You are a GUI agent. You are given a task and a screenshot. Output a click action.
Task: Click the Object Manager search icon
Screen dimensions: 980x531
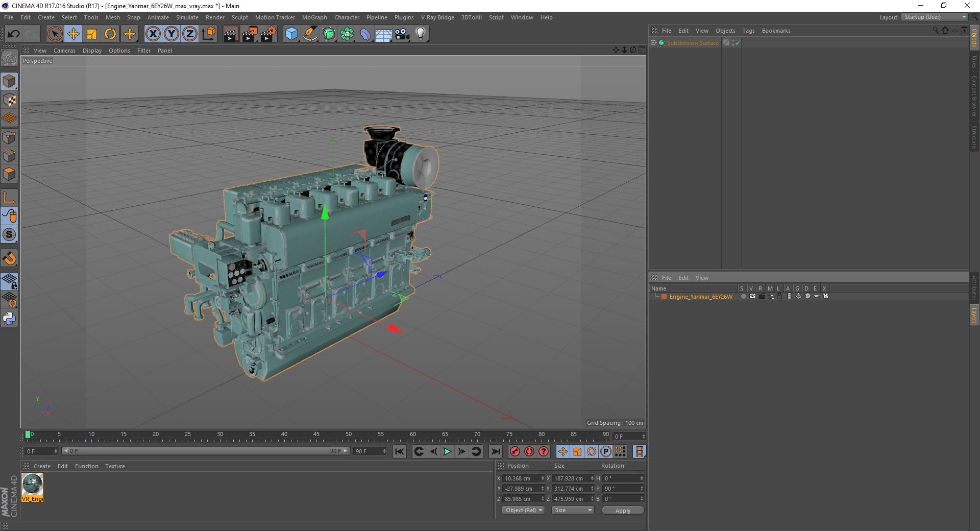click(936, 31)
